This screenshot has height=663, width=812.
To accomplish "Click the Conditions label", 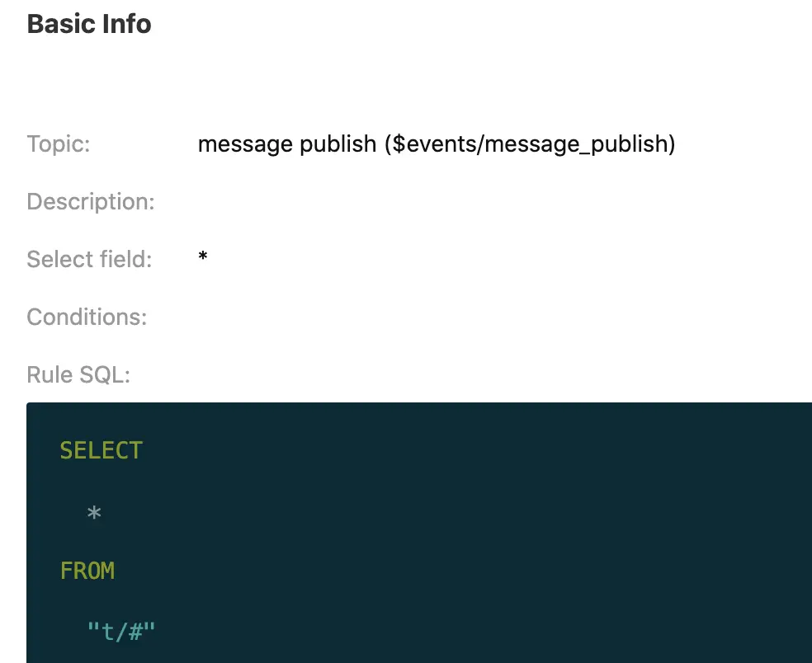I will 87,317.
